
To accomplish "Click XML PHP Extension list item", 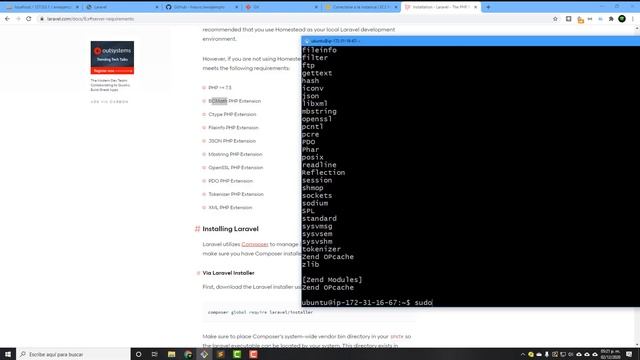I will tap(230, 207).
